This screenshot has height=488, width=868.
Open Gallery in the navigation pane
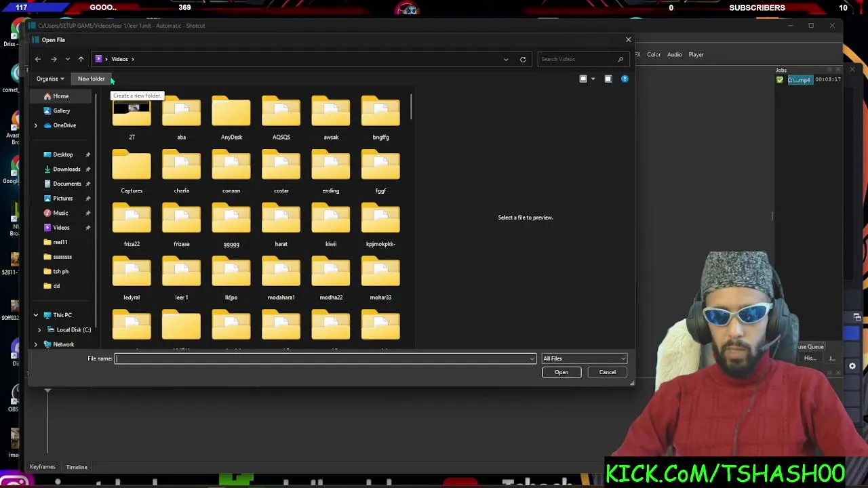(x=62, y=110)
